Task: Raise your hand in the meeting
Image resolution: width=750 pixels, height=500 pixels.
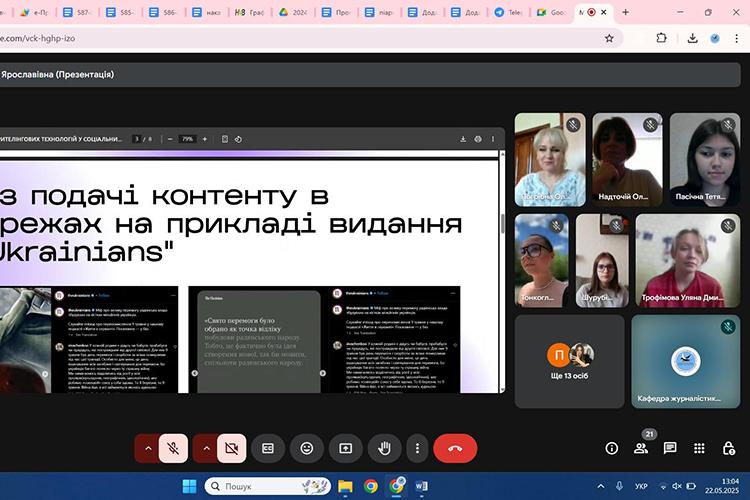Action: coord(385,448)
